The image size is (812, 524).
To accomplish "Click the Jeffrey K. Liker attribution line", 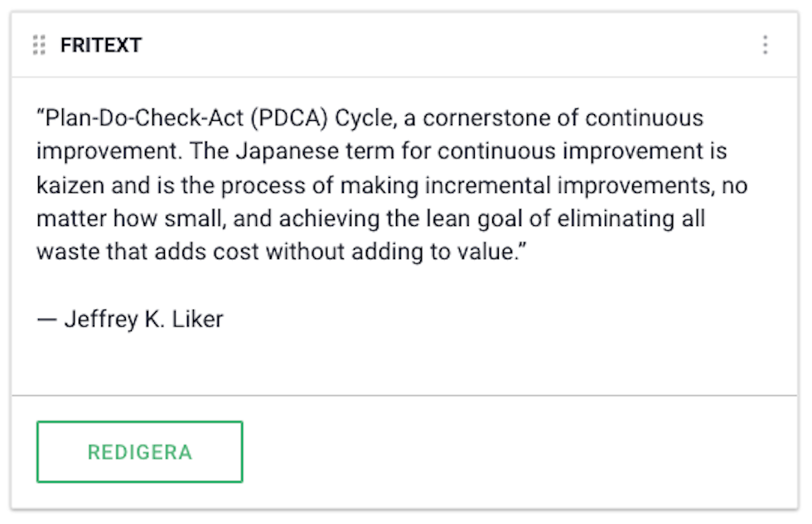I will [x=130, y=320].
